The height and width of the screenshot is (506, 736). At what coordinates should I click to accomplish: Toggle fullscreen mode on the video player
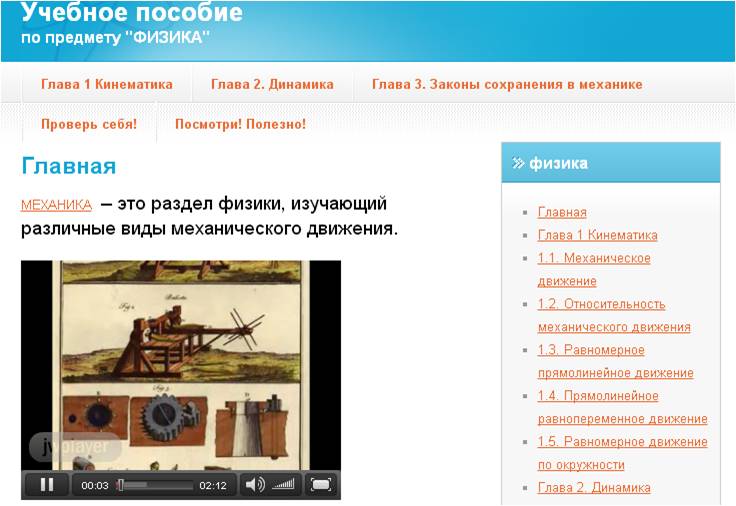pyautogui.click(x=320, y=485)
